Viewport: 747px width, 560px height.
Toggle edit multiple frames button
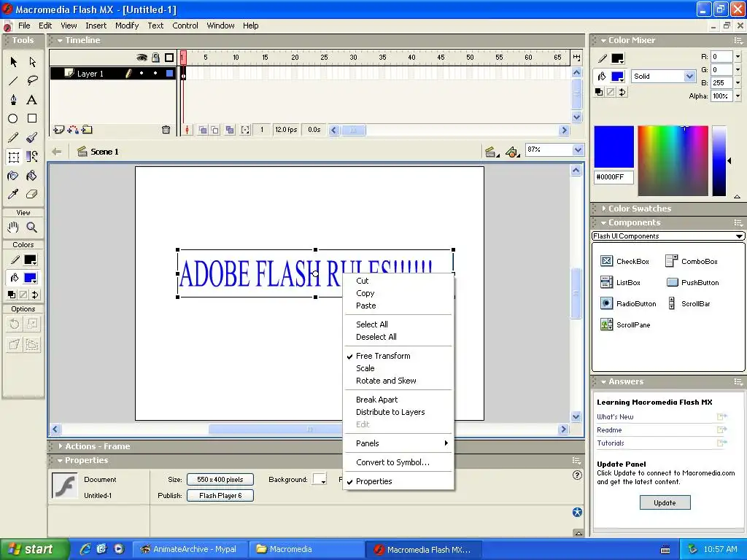[x=230, y=130]
